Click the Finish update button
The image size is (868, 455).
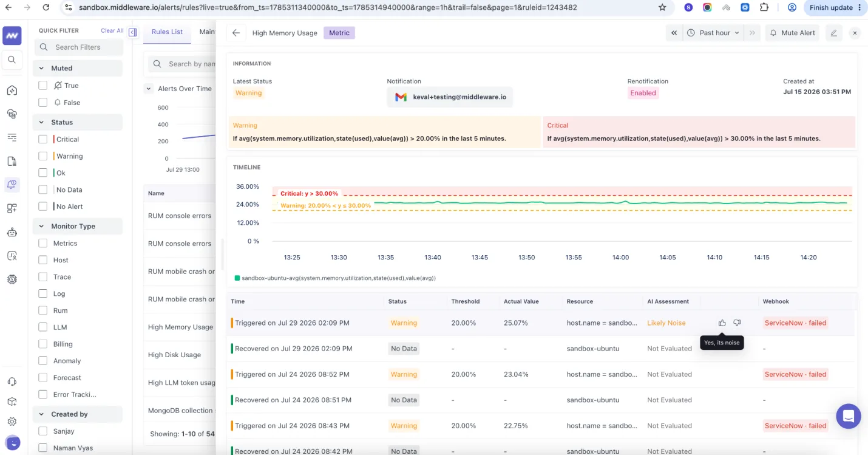coord(836,8)
